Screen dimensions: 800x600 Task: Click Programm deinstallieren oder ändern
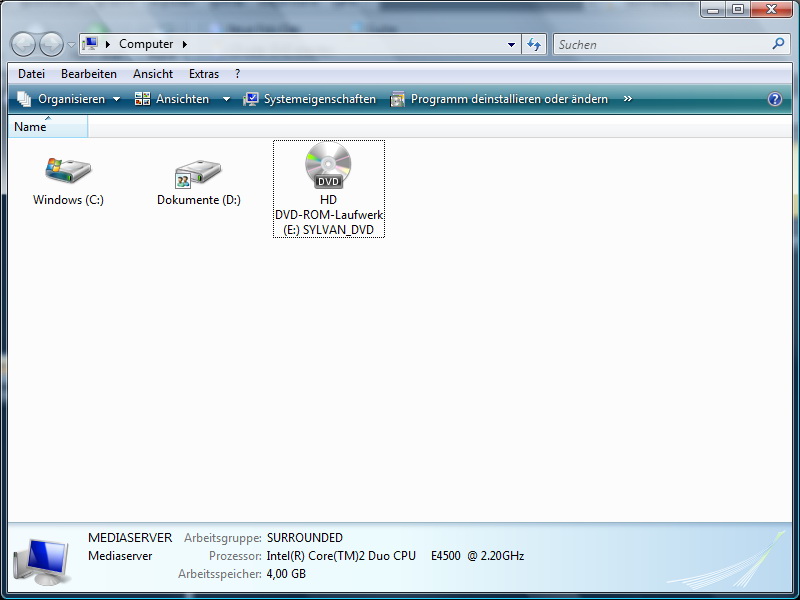(499, 99)
